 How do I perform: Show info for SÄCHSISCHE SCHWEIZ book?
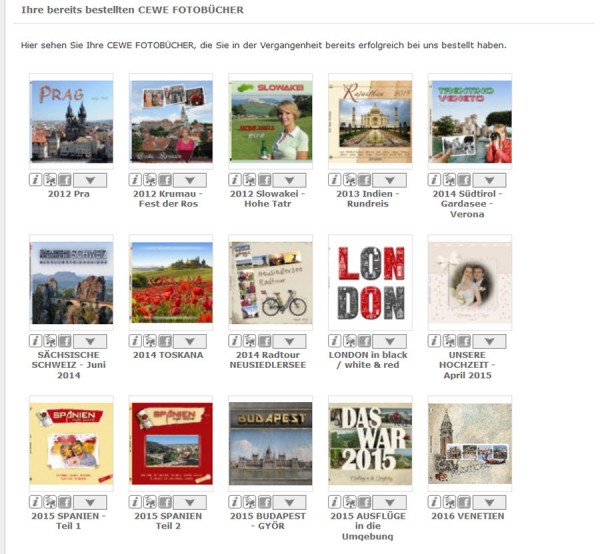point(35,341)
